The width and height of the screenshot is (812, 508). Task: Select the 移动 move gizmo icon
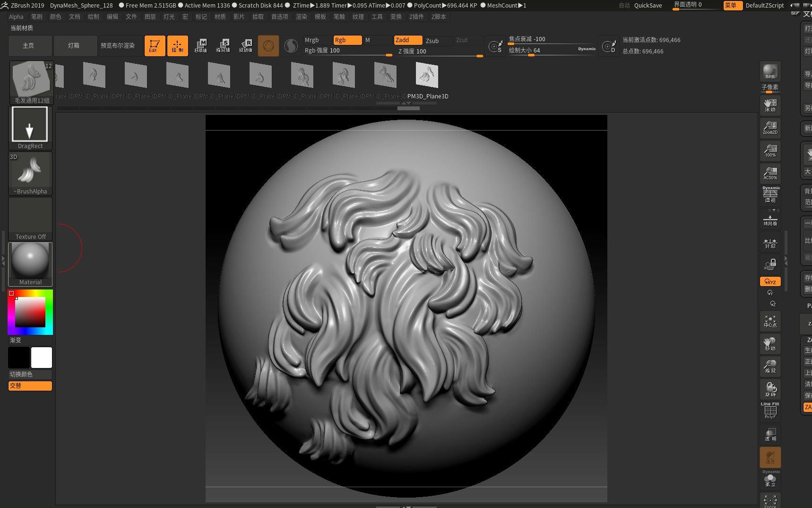[770, 344]
